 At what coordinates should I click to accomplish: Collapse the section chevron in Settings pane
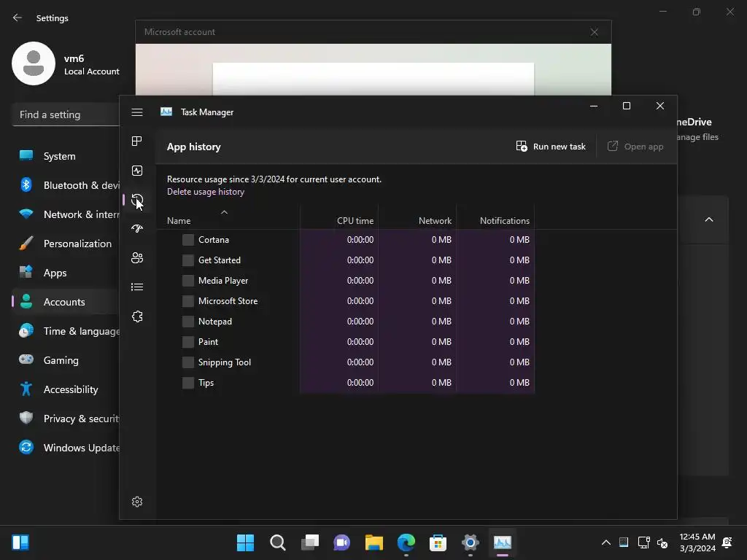pyautogui.click(x=709, y=219)
